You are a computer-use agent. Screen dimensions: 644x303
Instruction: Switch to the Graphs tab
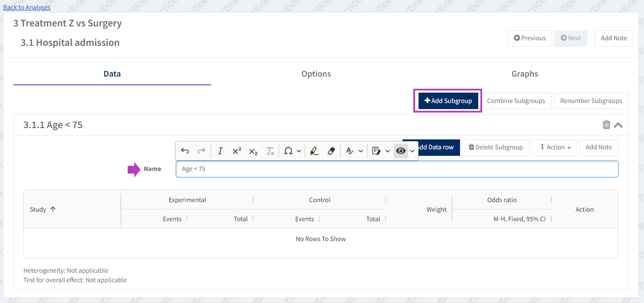click(x=525, y=74)
